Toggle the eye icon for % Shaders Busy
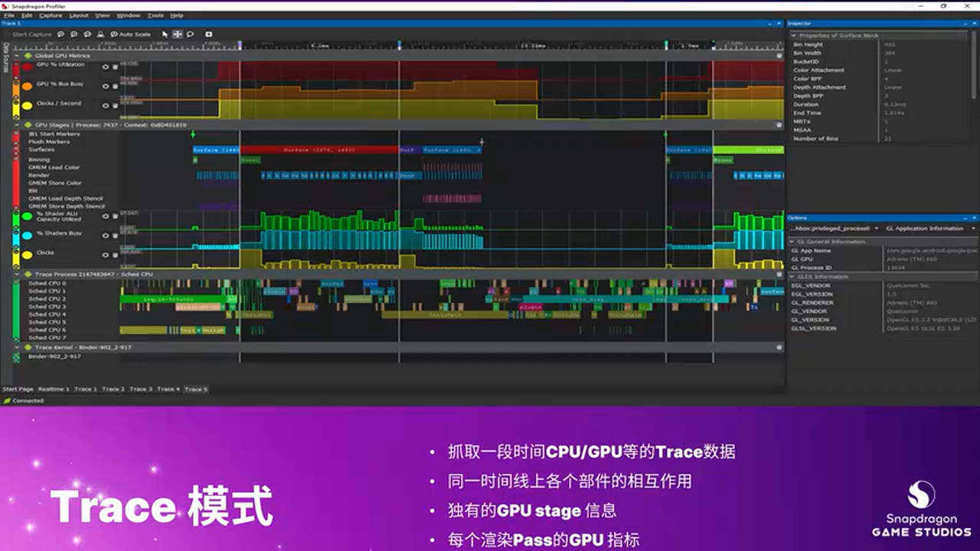980x551 pixels. click(106, 235)
